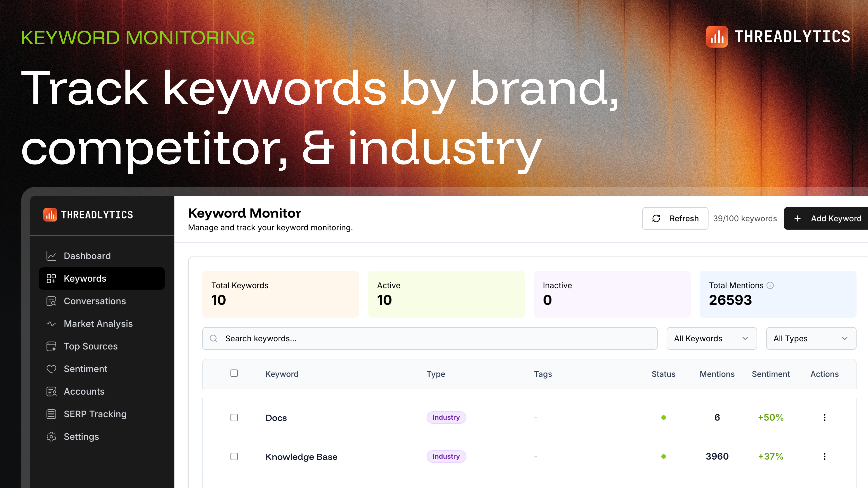Check the Knowledge Base keyword checkbox
Image resolution: width=868 pixels, height=488 pixels.
[x=234, y=457]
